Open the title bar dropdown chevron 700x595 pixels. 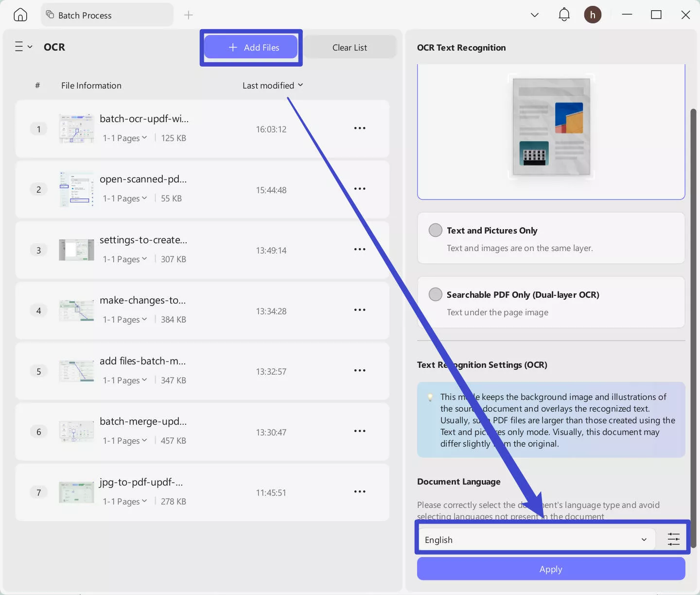(535, 15)
